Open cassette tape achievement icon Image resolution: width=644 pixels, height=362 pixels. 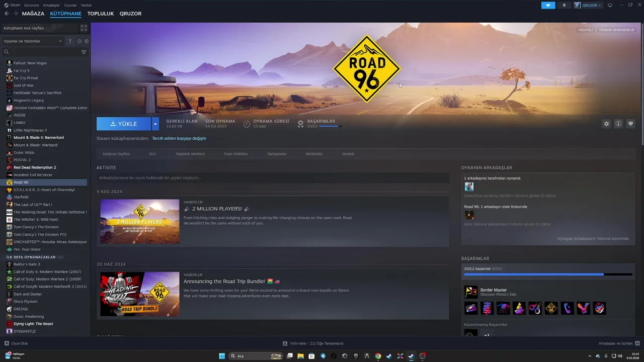point(471,308)
